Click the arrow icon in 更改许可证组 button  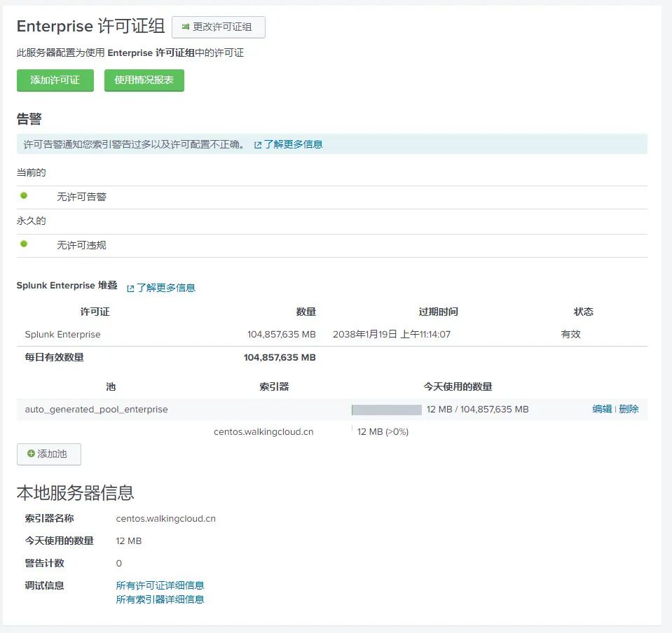pos(186,27)
